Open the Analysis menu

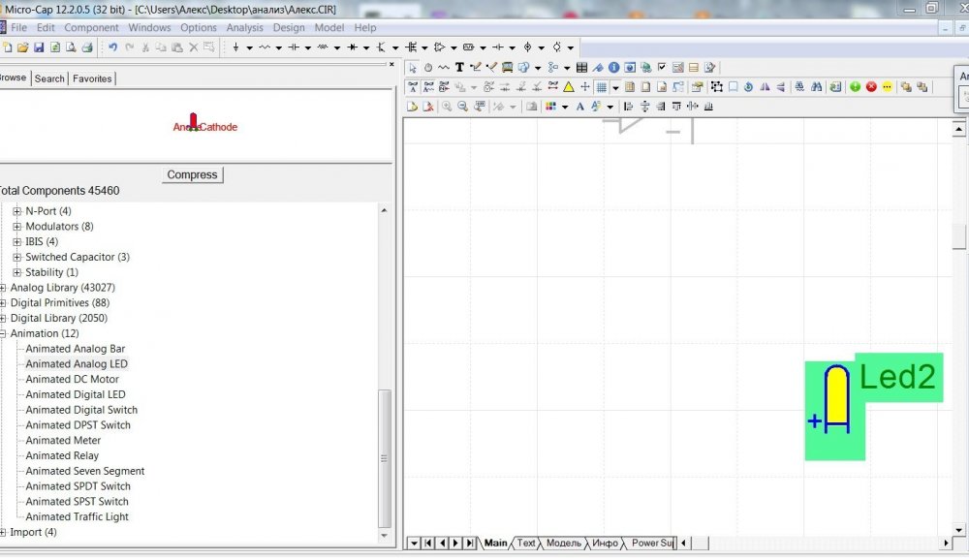point(244,28)
